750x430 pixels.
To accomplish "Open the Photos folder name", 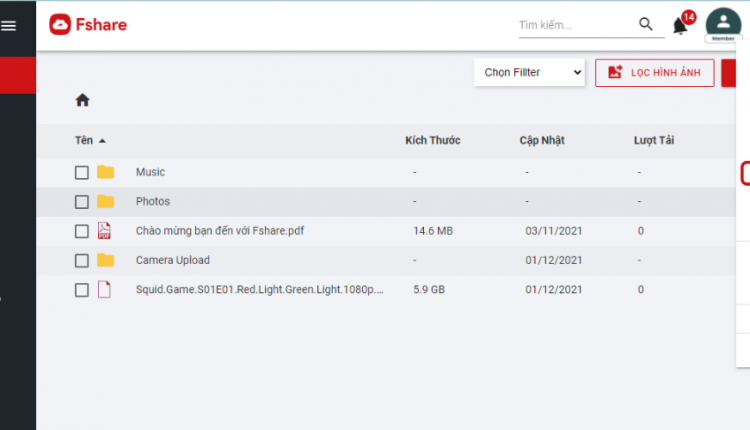I will coord(153,201).
